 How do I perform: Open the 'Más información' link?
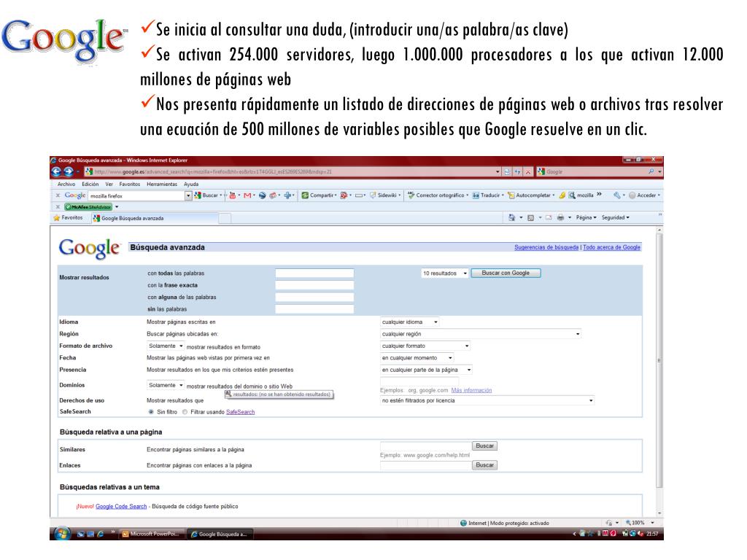coord(472,391)
